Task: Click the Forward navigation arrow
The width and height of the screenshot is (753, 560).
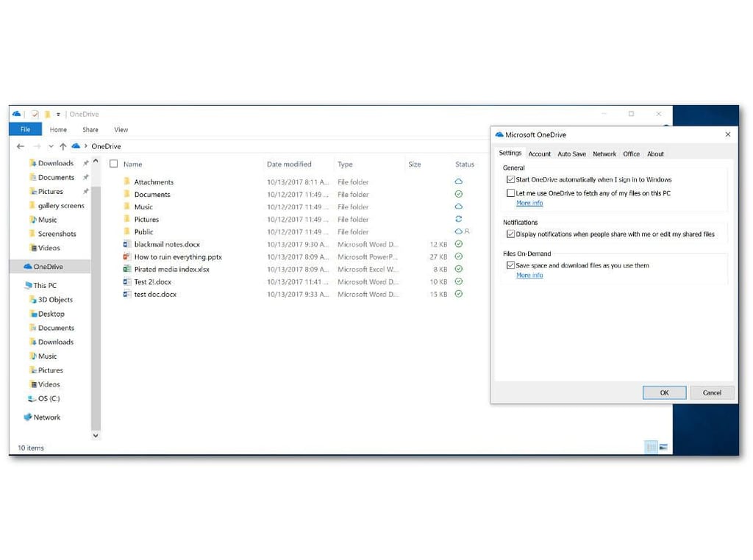Action: point(37,146)
